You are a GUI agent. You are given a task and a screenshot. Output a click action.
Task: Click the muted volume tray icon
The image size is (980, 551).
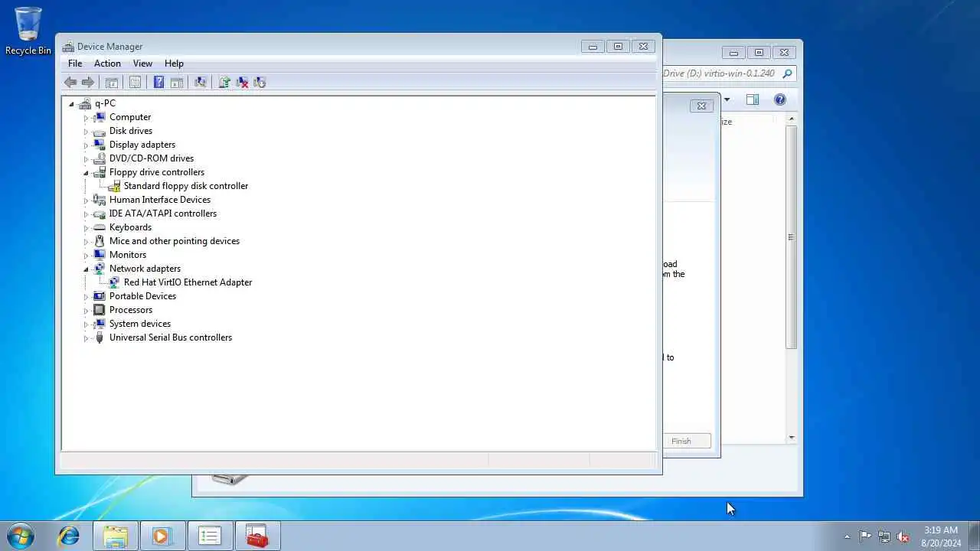(x=903, y=536)
